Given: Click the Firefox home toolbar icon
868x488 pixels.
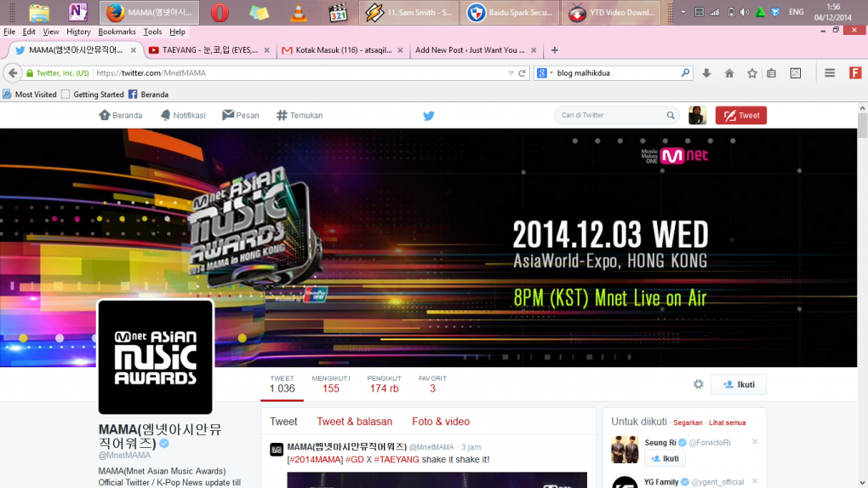Looking at the screenshot, I should (x=729, y=73).
